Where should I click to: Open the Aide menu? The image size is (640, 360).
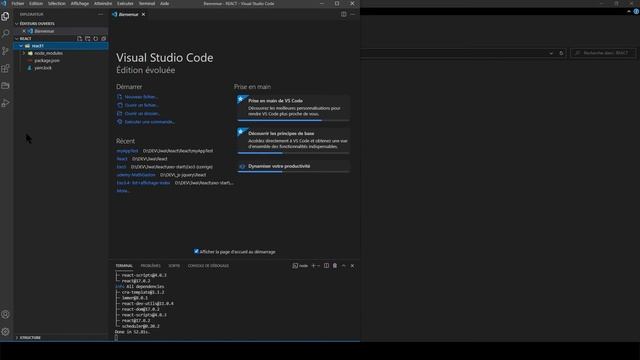pos(164,3)
